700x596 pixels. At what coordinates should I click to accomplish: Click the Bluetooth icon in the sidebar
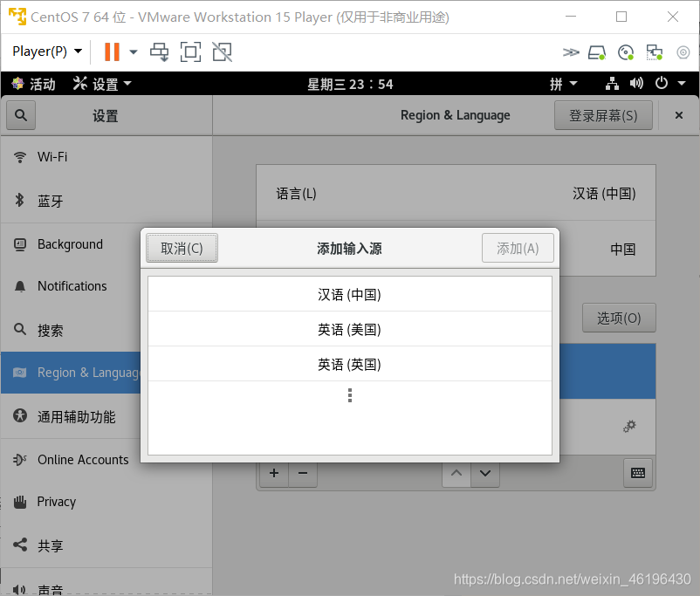click(x=20, y=200)
